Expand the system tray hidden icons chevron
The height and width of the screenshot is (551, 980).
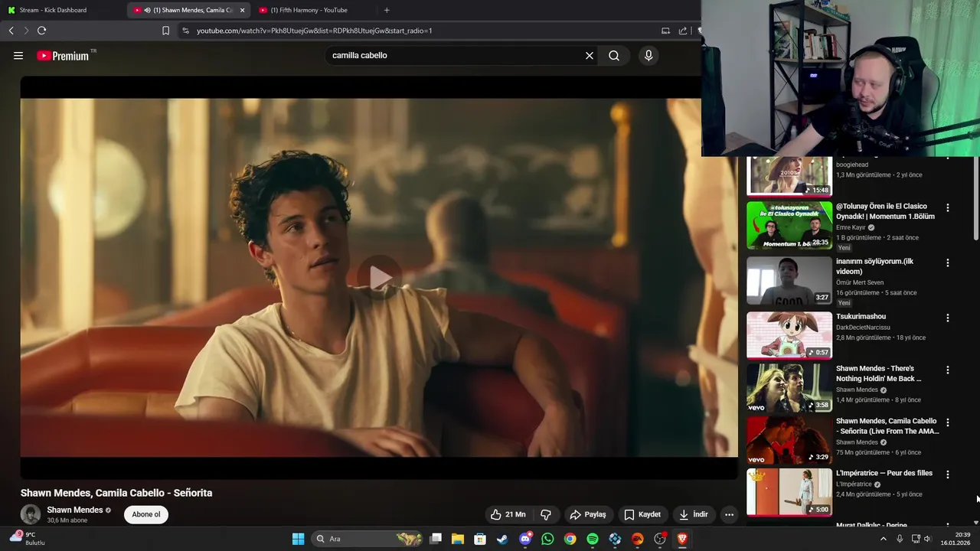pos(883,539)
